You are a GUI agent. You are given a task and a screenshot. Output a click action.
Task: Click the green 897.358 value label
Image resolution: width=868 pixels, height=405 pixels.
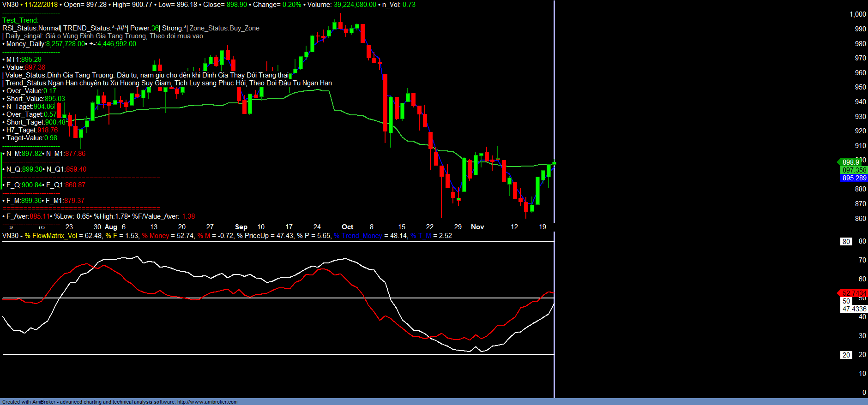pos(854,170)
